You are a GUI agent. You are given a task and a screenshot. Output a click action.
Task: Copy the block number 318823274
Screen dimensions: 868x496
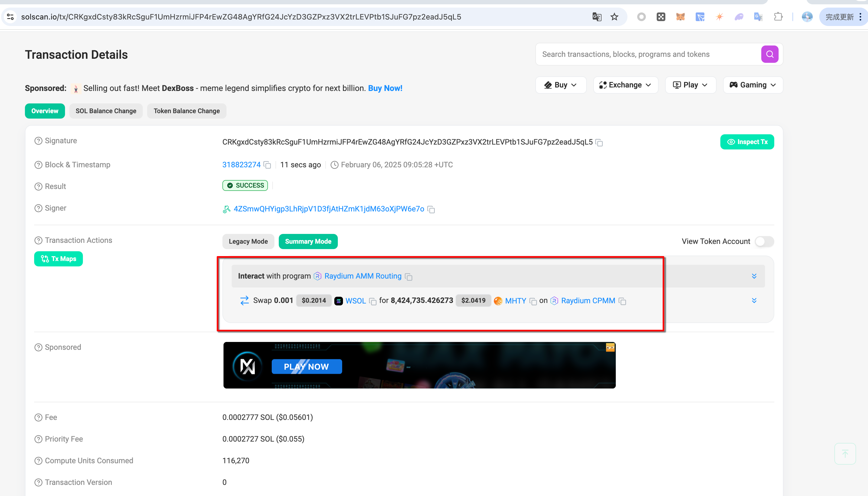[x=267, y=165]
